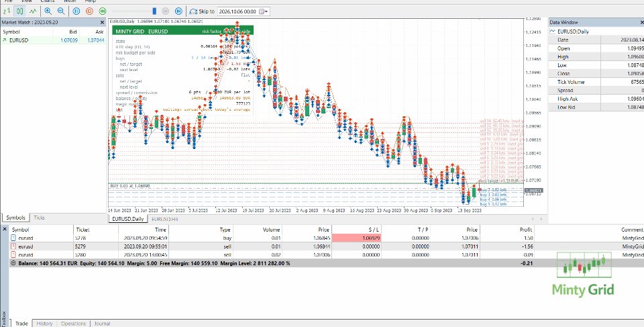644x327 pixels.
Task: Open the Operations tab
Action: 74,323
